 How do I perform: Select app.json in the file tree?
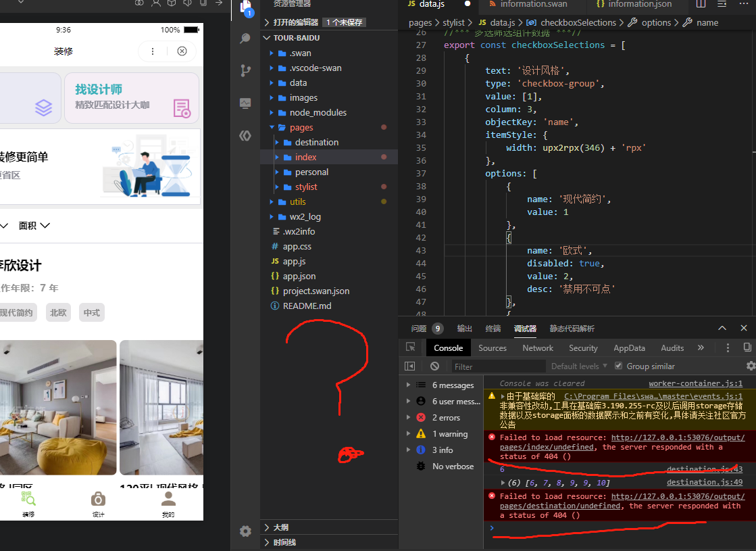coord(299,276)
